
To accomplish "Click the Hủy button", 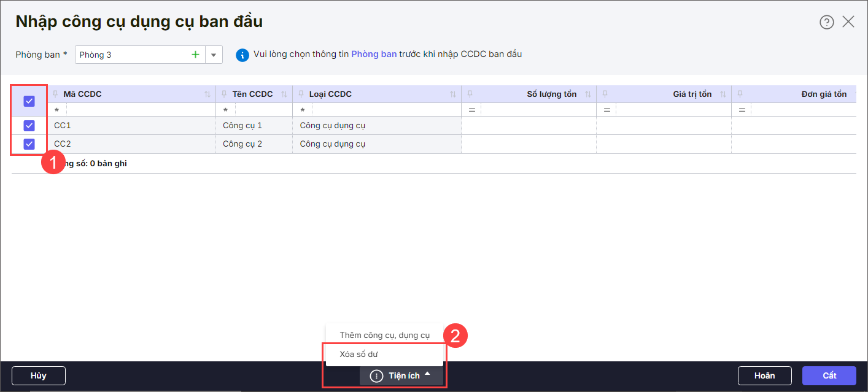I will coord(39,375).
